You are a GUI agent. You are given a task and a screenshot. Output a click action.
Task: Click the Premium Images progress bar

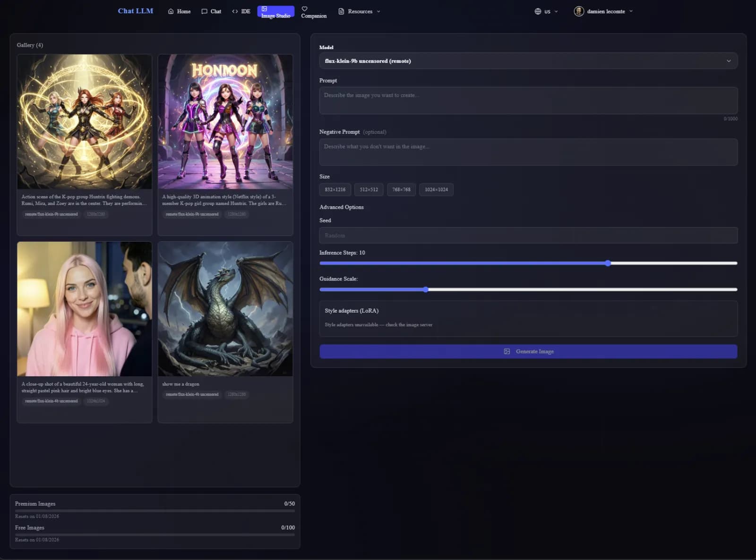155,511
